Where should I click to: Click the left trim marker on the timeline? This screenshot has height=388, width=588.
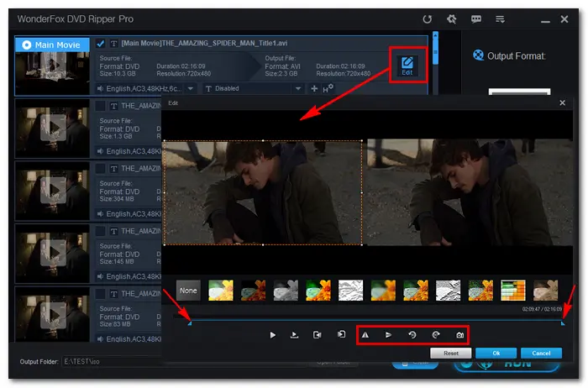click(x=190, y=323)
